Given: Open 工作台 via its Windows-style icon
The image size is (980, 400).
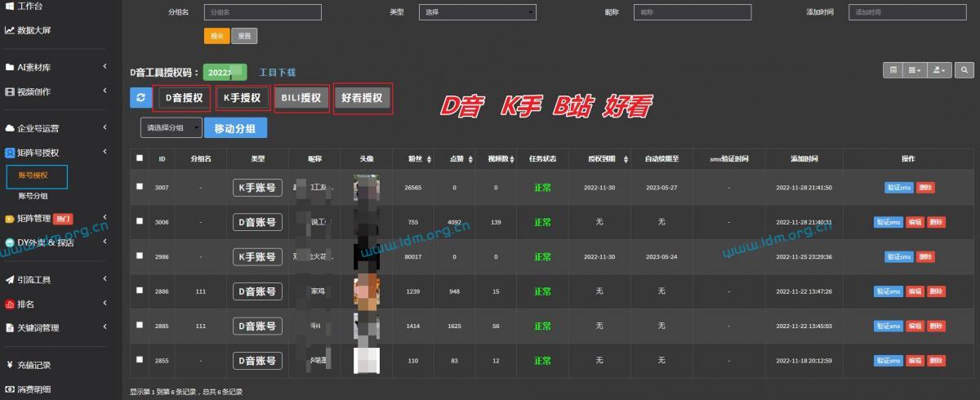Looking at the screenshot, I should (x=9, y=6).
